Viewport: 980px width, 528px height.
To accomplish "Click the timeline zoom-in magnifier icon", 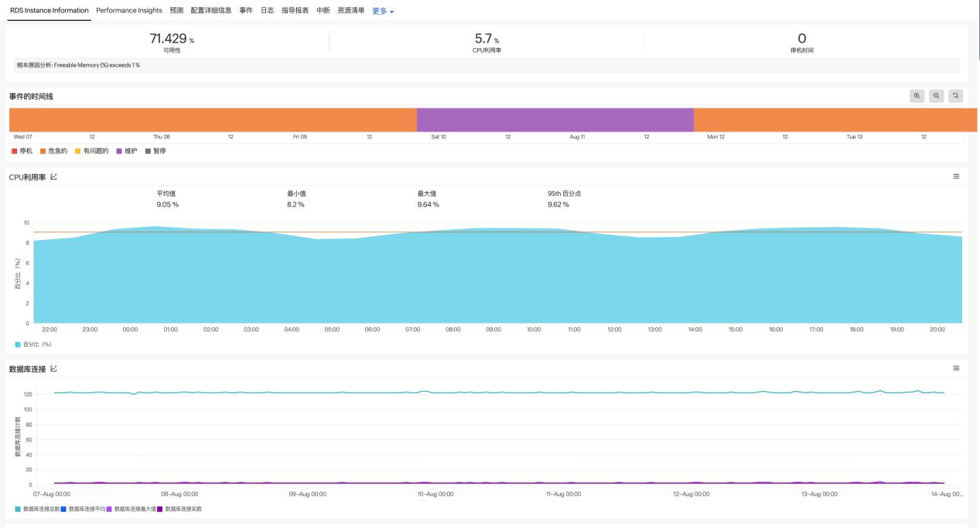I will pyautogui.click(x=917, y=96).
